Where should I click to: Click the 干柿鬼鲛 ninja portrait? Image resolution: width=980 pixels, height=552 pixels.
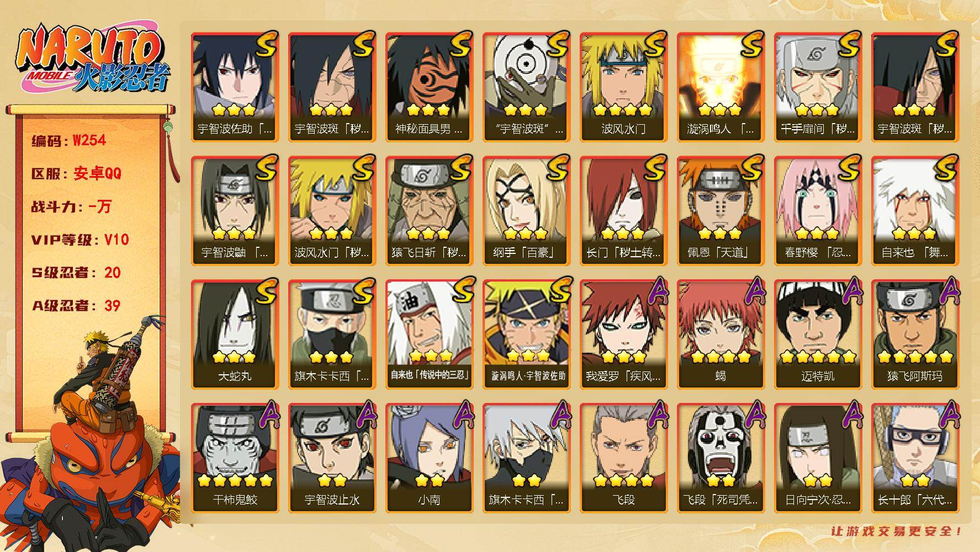(235, 458)
